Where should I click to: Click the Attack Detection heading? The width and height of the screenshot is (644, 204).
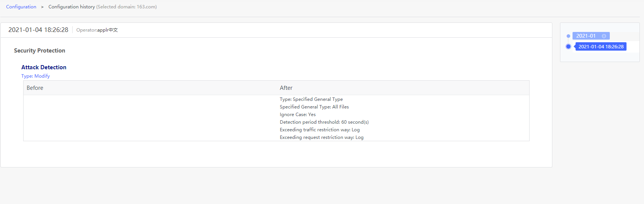click(x=44, y=67)
